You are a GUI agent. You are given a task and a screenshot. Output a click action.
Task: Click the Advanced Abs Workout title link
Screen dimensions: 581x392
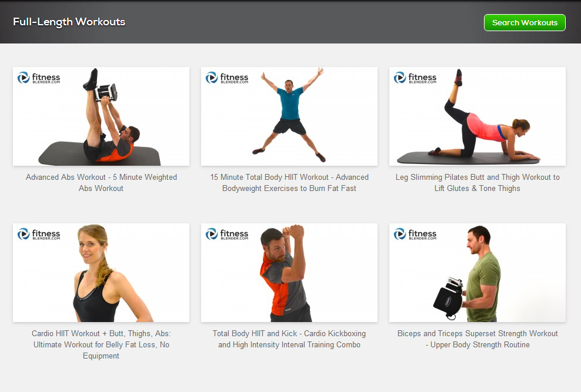click(101, 183)
